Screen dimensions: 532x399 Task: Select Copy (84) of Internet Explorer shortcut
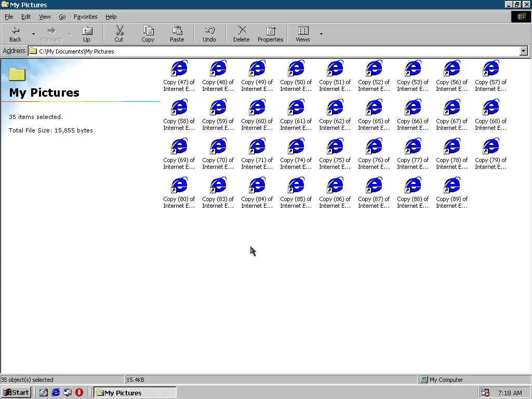pyautogui.click(x=257, y=193)
